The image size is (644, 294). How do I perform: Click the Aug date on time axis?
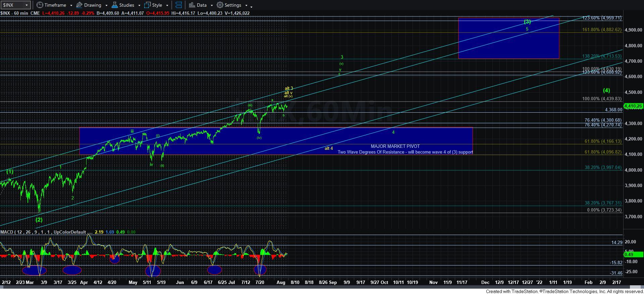pyautogui.click(x=281, y=282)
